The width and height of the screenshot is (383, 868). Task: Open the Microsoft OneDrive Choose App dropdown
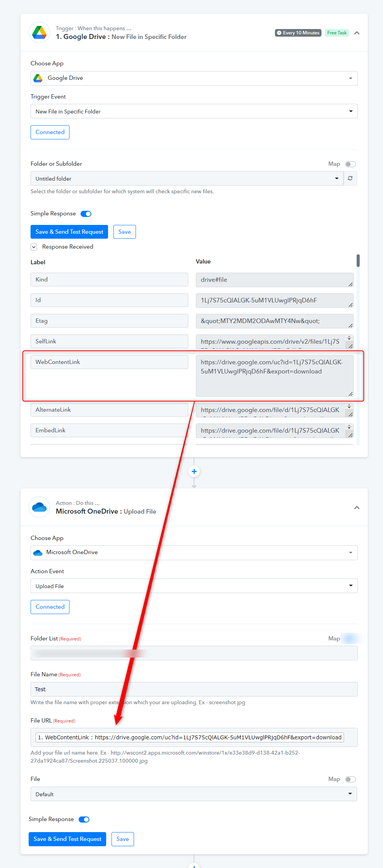(194, 553)
